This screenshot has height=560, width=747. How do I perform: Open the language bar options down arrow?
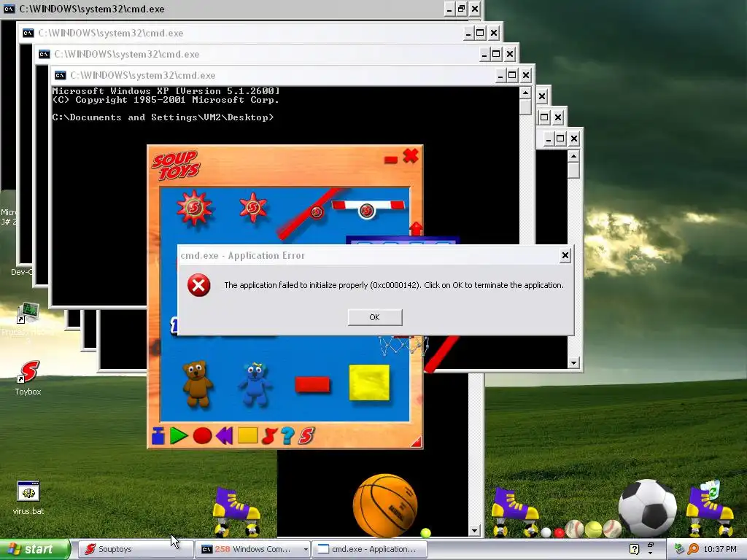pyautogui.click(x=650, y=554)
